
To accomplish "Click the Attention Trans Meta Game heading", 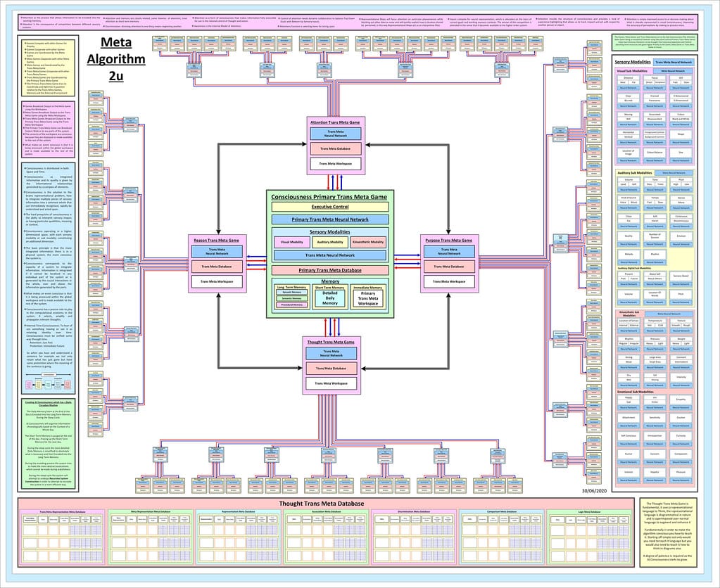I will (x=335, y=122).
